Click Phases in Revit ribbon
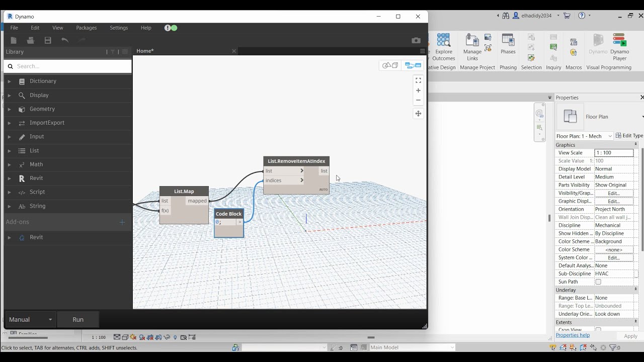 pyautogui.click(x=508, y=44)
